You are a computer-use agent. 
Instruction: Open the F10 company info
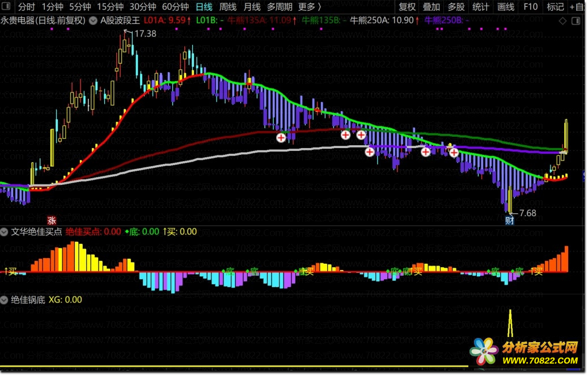coord(530,7)
